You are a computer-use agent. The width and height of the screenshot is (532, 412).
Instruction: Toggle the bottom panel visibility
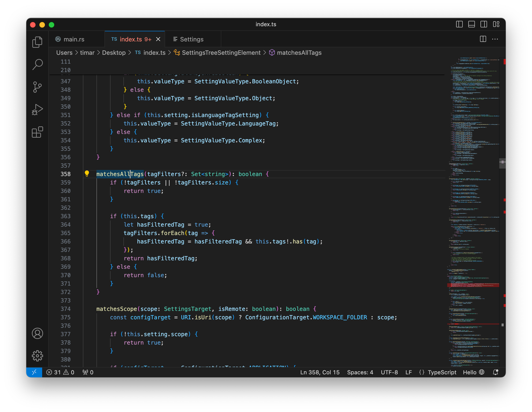tap(472, 24)
